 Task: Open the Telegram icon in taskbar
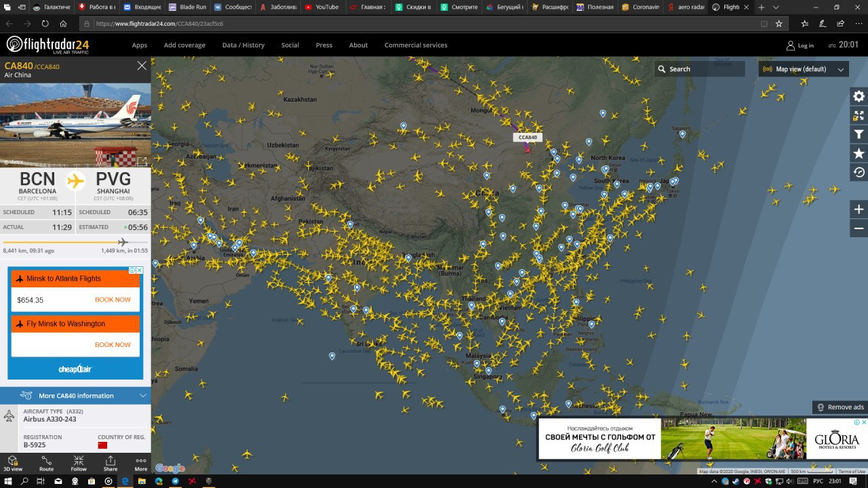(176, 481)
